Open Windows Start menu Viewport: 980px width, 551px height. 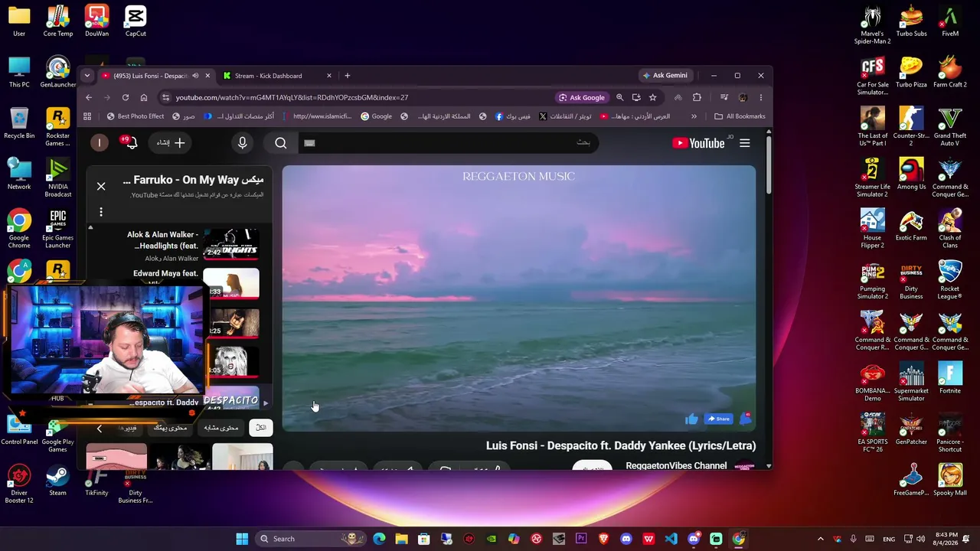242,539
